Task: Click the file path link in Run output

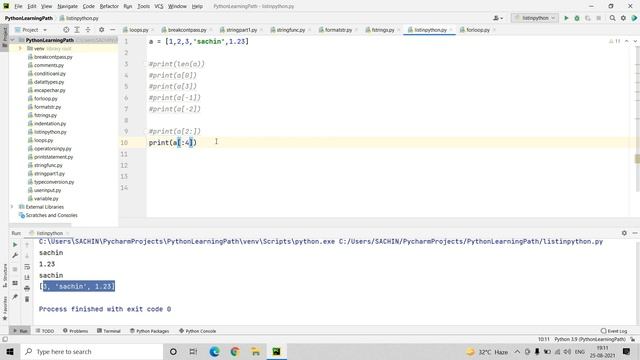Action: [x=471, y=242]
